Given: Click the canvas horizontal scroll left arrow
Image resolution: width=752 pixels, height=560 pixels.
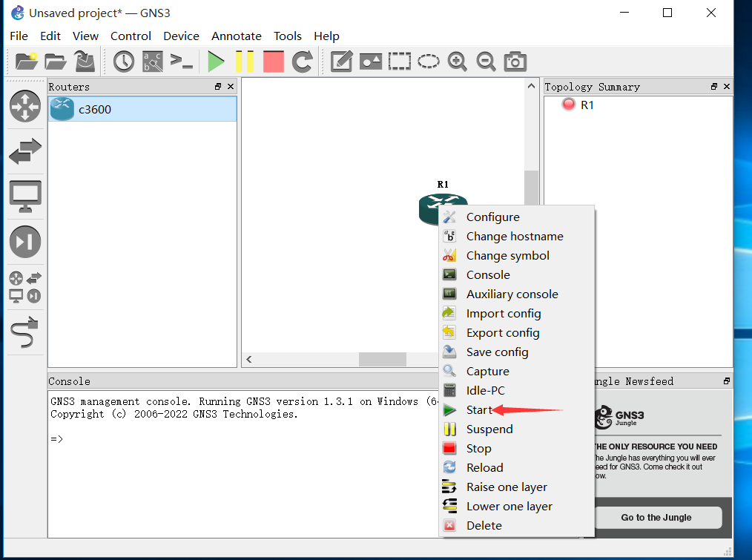Looking at the screenshot, I should pos(249,359).
